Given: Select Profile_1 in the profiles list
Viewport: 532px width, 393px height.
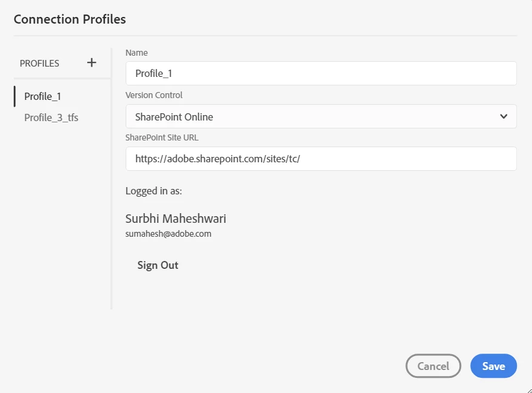Looking at the screenshot, I should [x=42, y=96].
